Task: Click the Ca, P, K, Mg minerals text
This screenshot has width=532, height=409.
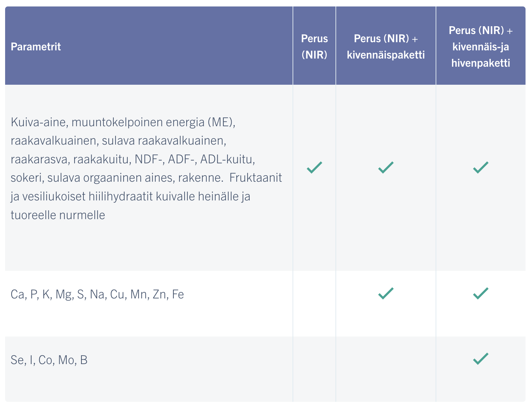Action: (x=97, y=294)
